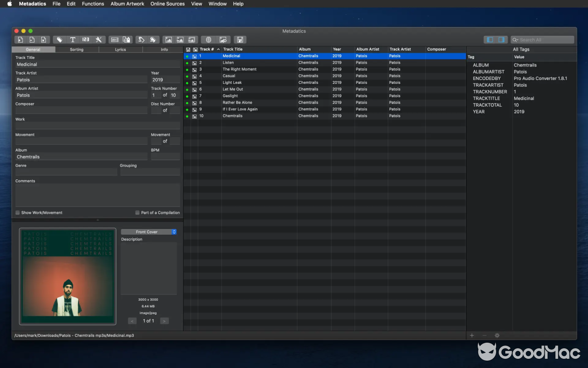This screenshot has height=368, width=588.
Task: Open the Front Cover artwork type dropdown
Action: click(148, 231)
